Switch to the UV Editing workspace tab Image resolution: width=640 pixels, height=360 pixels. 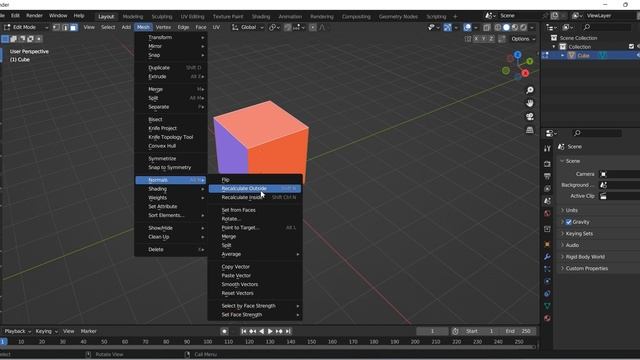192,17
